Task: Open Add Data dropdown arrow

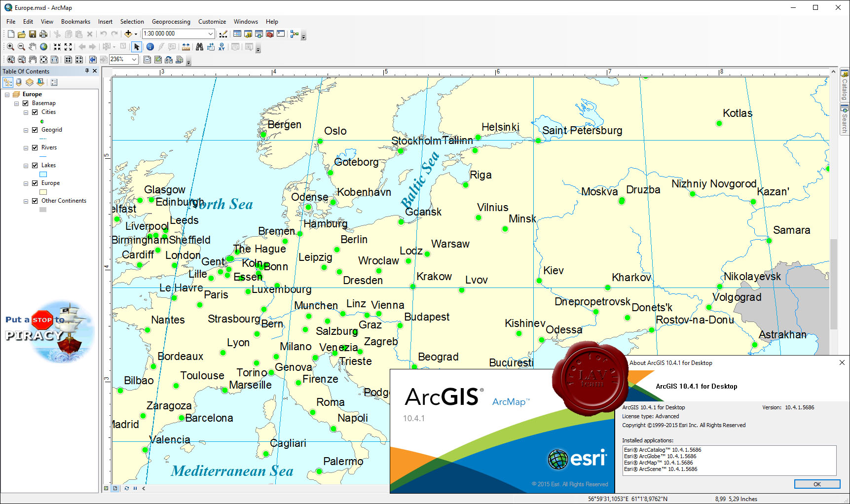Action: click(x=136, y=34)
